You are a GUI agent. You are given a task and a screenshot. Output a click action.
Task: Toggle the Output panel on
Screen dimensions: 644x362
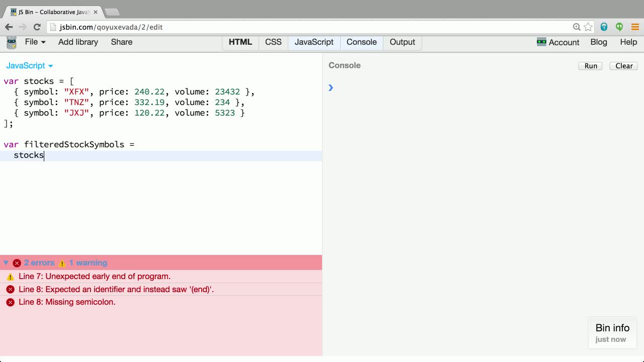pos(402,42)
